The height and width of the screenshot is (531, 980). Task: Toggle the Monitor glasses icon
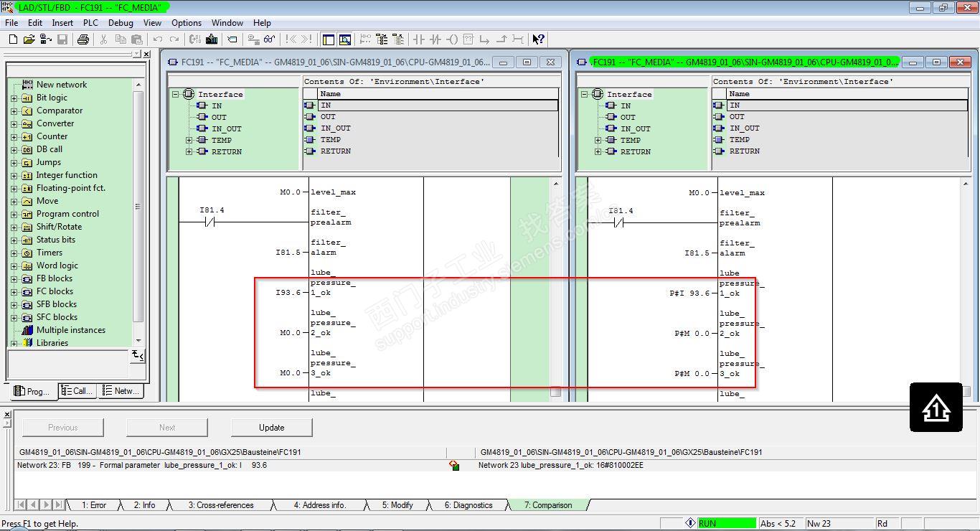tap(270, 39)
